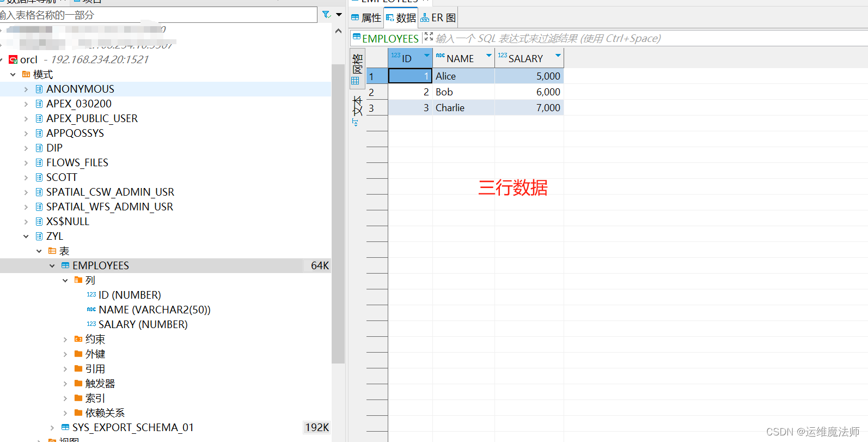868x442 pixels.
Task: Click the 触发器 triggers folder icon
Action: click(x=78, y=383)
